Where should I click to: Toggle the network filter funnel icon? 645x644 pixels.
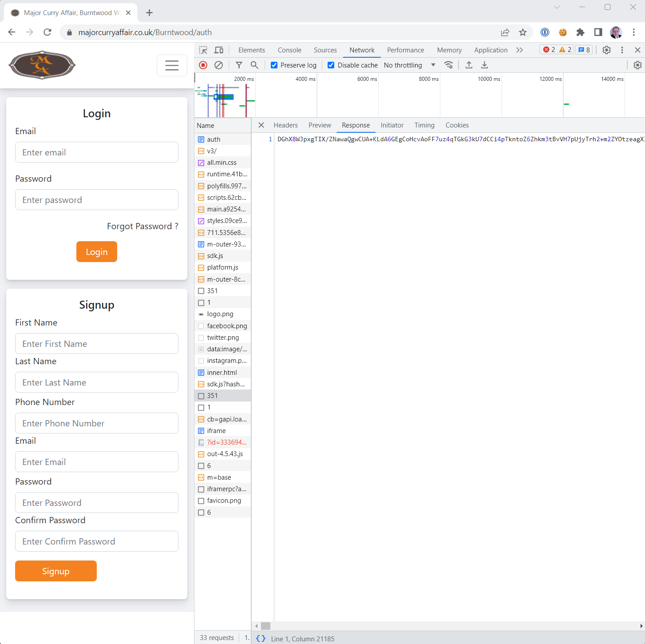239,65
